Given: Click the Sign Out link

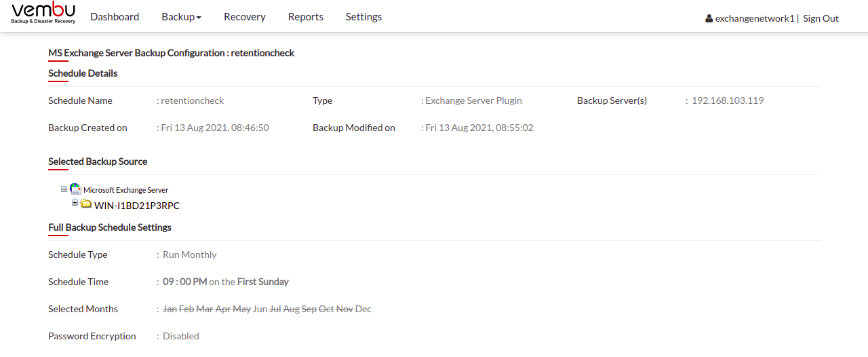Looking at the screenshot, I should pyautogui.click(x=821, y=18).
